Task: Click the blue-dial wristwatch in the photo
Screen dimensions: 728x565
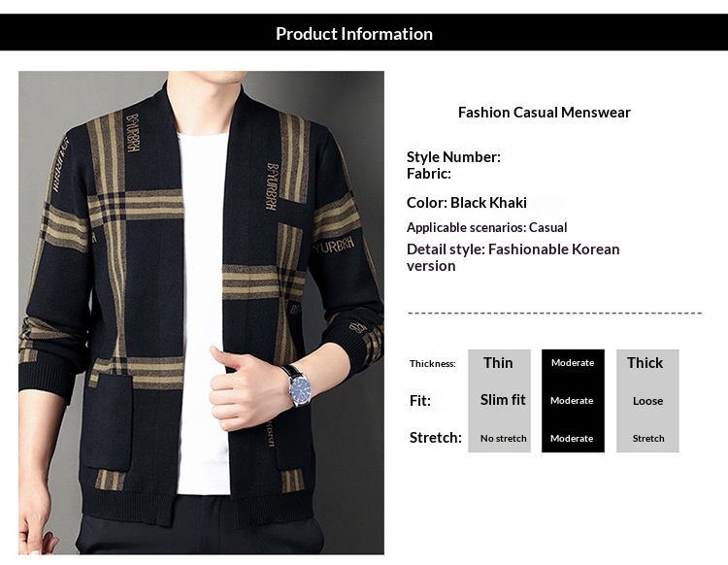Action: pos(302,389)
